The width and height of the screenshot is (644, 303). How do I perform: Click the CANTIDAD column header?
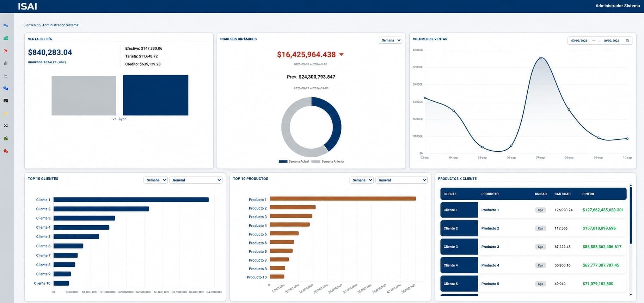coord(563,194)
